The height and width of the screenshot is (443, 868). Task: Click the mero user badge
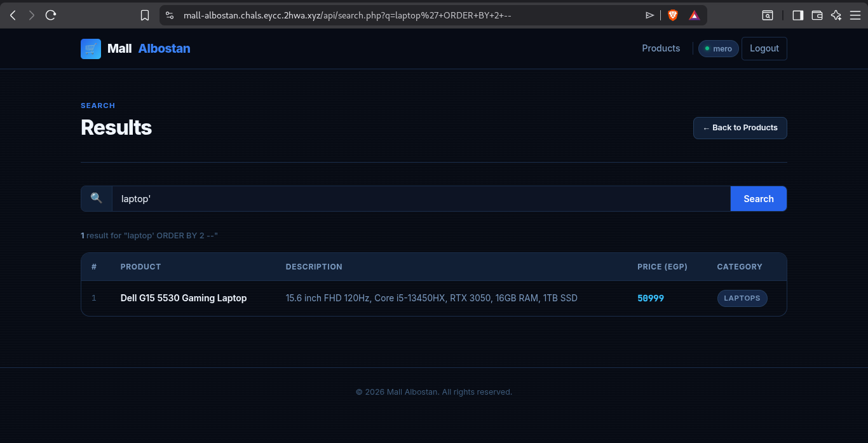click(x=719, y=49)
